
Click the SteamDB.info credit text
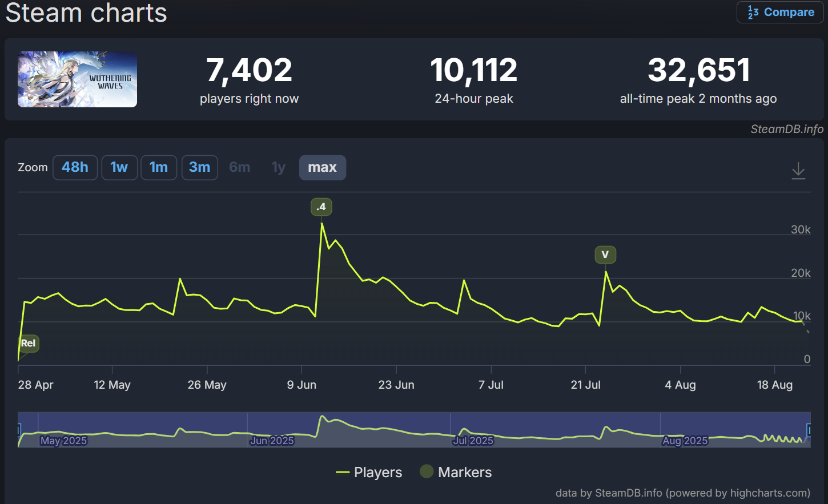pyautogui.click(x=787, y=129)
